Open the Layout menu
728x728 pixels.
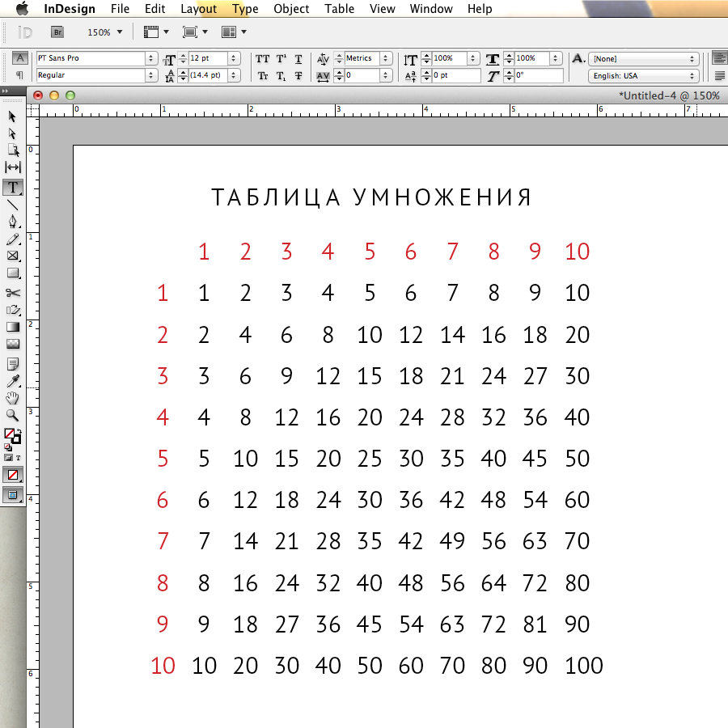coord(198,9)
